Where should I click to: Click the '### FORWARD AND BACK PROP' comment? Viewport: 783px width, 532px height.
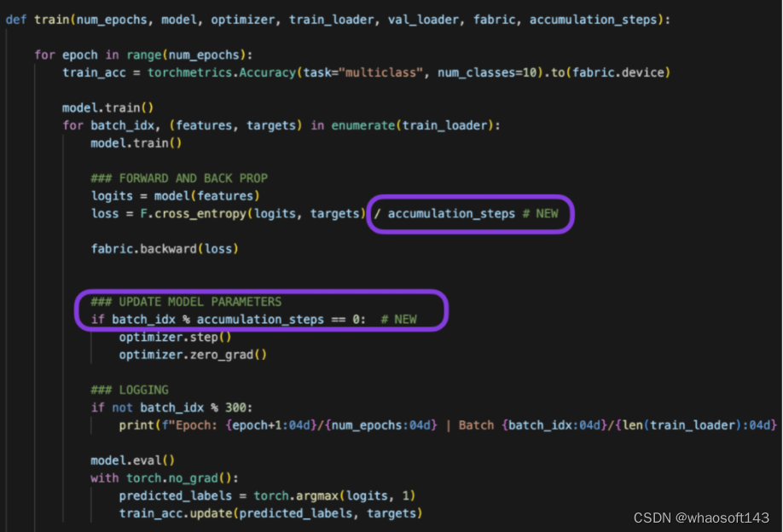(x=179, y=178)
